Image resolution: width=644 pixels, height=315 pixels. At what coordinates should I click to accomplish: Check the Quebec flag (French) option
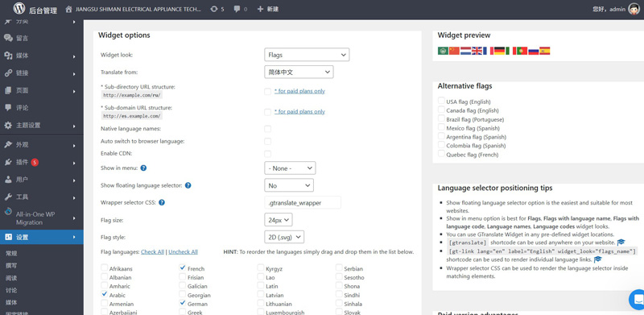tap(441, 154)
